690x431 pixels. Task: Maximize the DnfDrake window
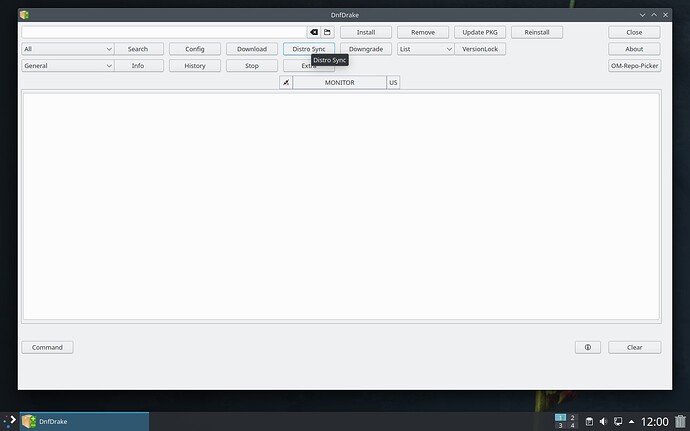coord(654,15)
